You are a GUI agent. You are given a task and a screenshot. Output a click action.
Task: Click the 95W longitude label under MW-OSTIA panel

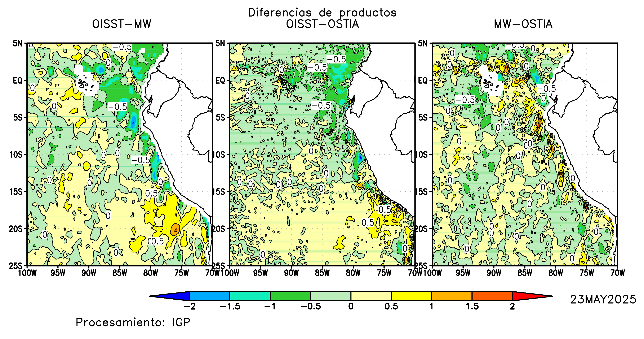click(463, 273)
